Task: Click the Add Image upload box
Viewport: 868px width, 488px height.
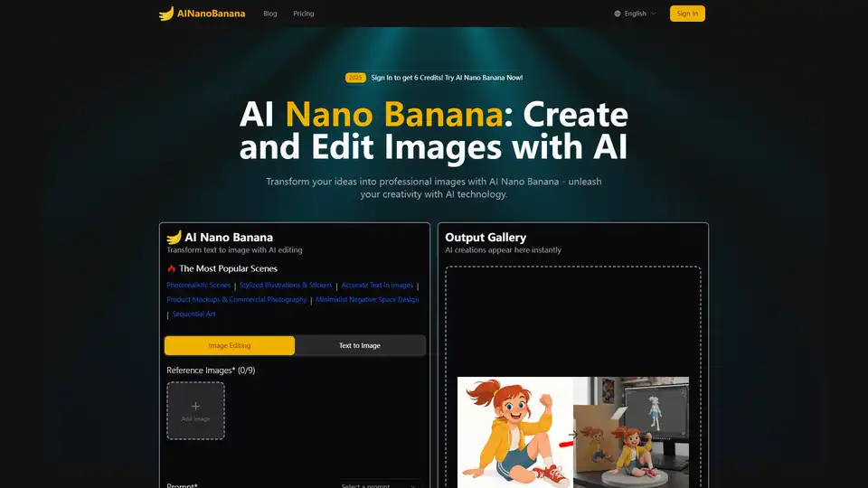Action: click(195, 410)
